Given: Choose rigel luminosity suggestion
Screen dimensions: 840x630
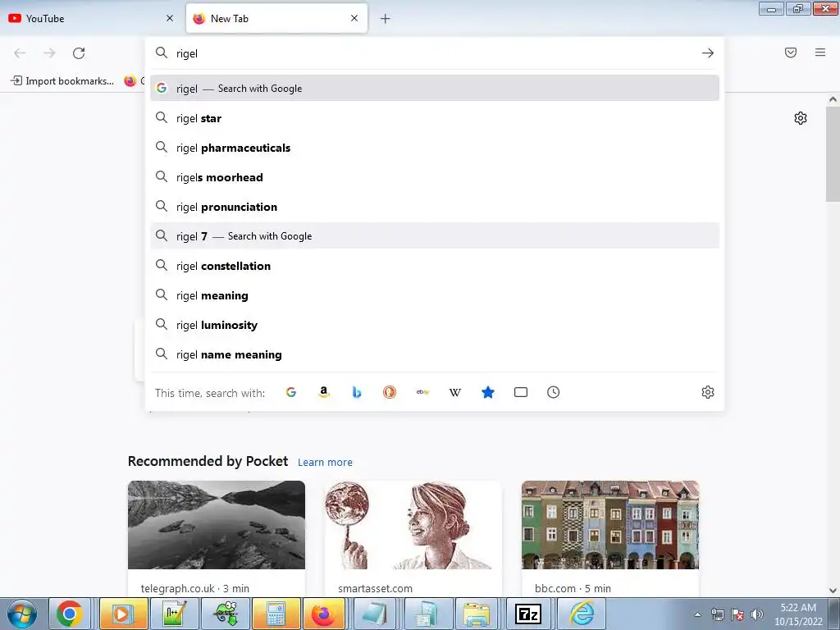Looking at the screenshot, I should point(435,325).
